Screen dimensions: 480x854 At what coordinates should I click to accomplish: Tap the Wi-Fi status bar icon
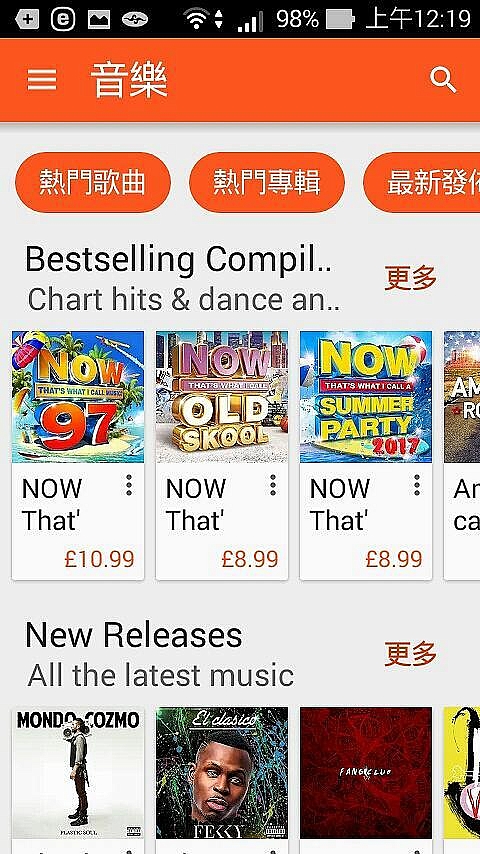coord(197,20)
